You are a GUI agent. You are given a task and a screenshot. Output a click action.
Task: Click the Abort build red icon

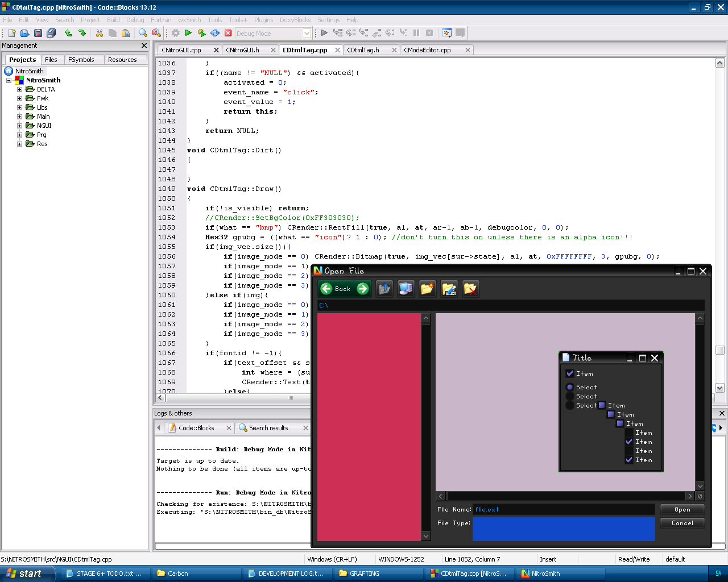click(228, 33)
